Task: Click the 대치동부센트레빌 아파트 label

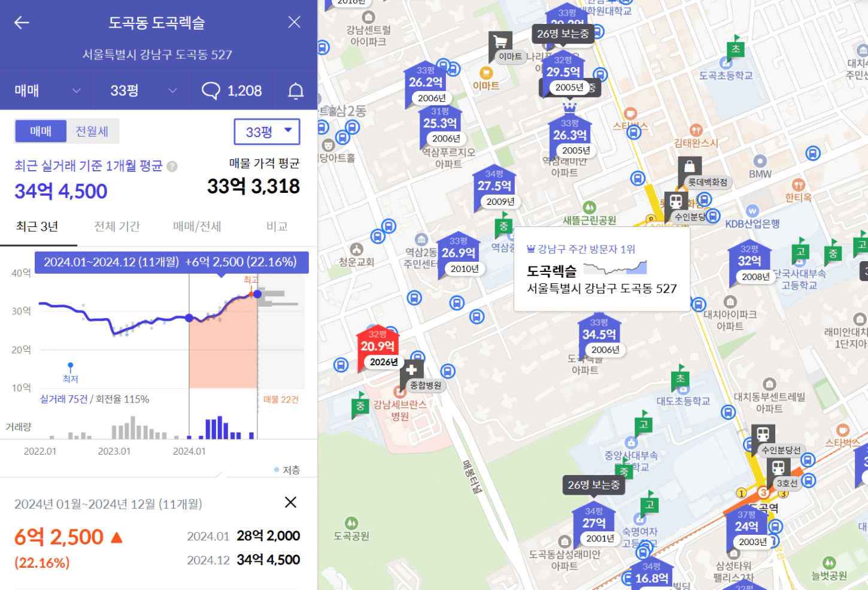Action: 769,403
